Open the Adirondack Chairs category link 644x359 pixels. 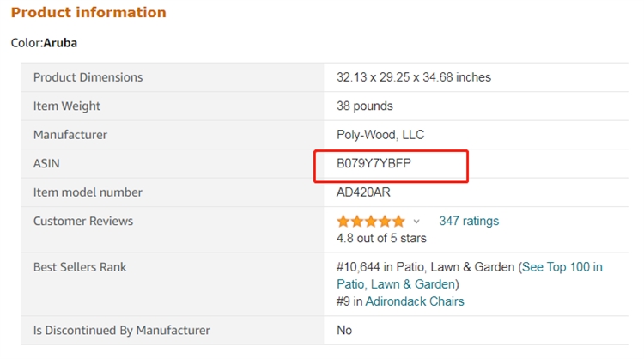pyautogui.click(x=415, y=301)
